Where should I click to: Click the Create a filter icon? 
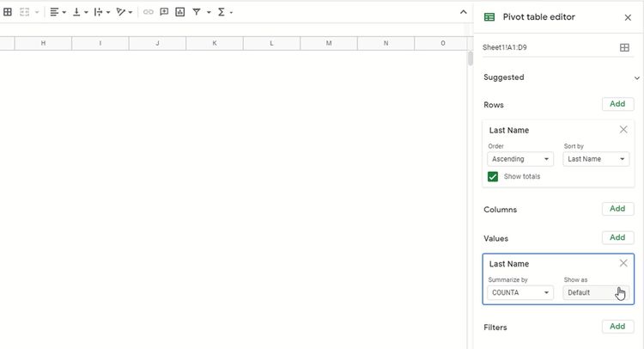[197, 12]
